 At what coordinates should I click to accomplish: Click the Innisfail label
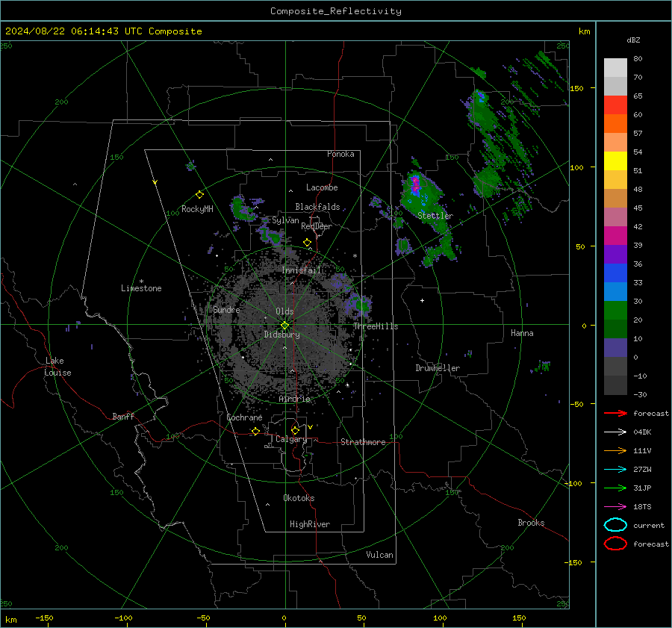pos(302,270)
